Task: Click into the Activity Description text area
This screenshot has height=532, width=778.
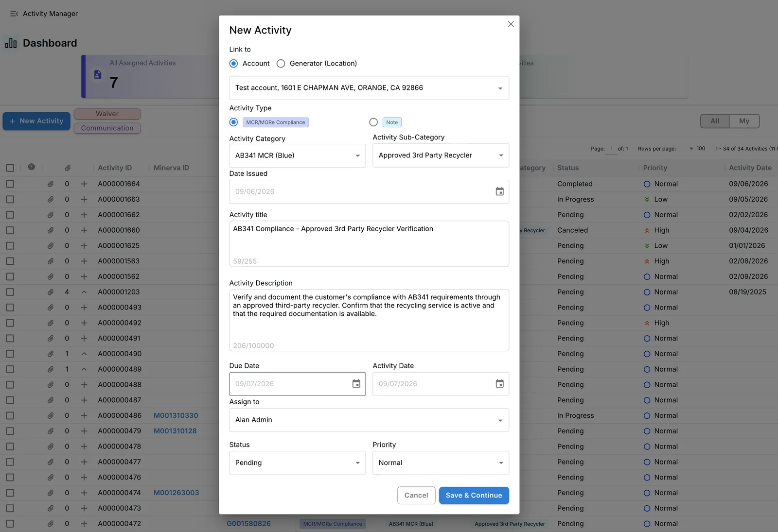Action: pos(369,320)
